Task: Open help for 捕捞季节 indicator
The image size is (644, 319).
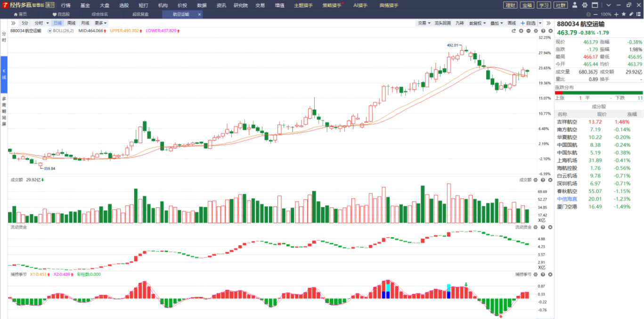Action: tap(543, 274)
